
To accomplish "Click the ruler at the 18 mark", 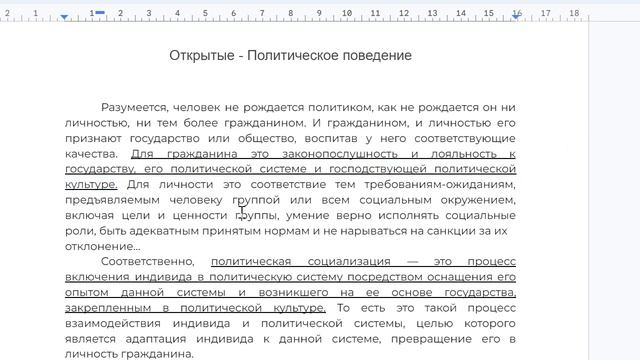I will (x=574, y=13).
